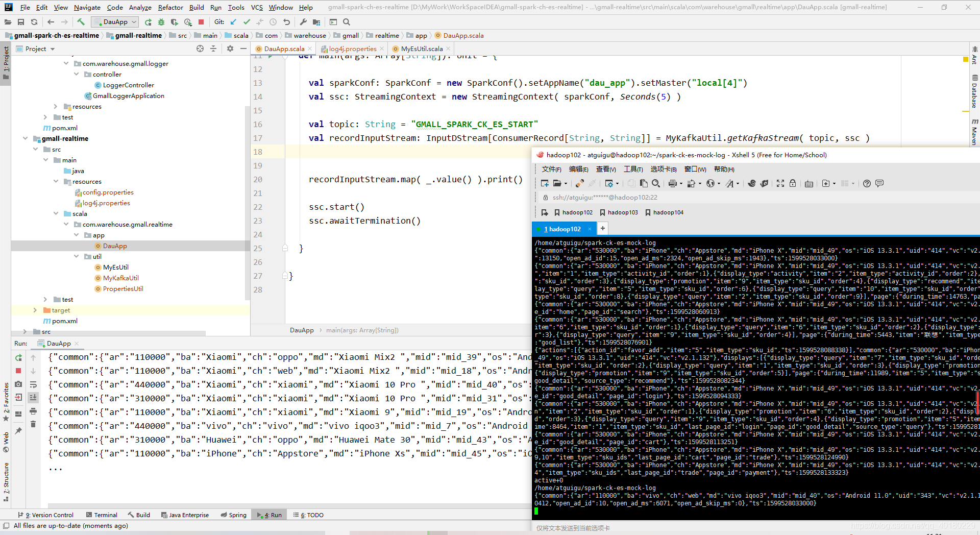Image resolution: width=980 pixels, height=535 pixels.
Task: Click Xshell full screen icon
Action: click(x=780, y=183)
